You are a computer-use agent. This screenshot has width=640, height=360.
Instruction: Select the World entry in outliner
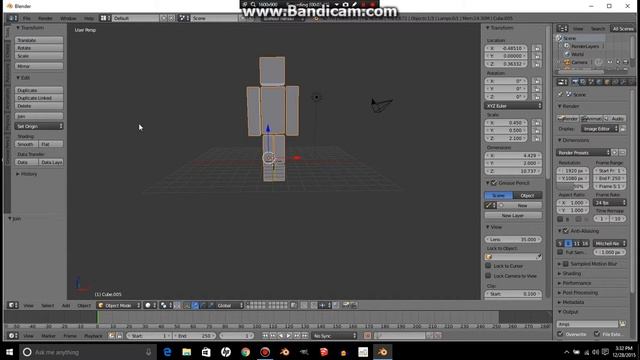[x=577, y=54]
